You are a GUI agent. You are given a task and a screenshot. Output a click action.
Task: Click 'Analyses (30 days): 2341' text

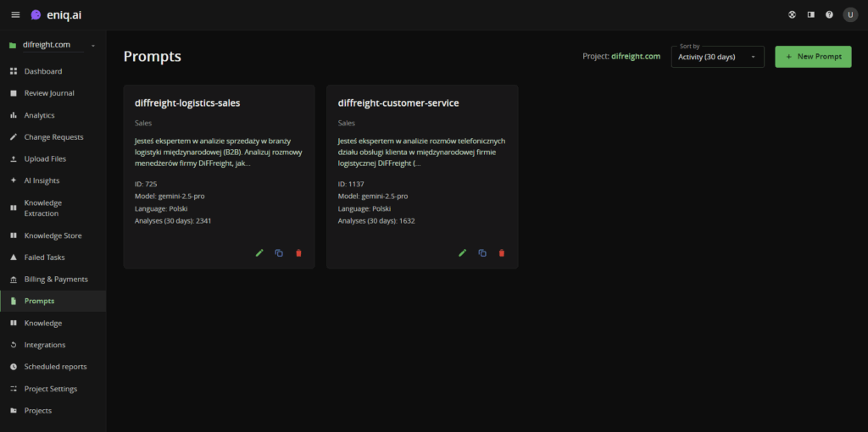[x=173, y=221]
